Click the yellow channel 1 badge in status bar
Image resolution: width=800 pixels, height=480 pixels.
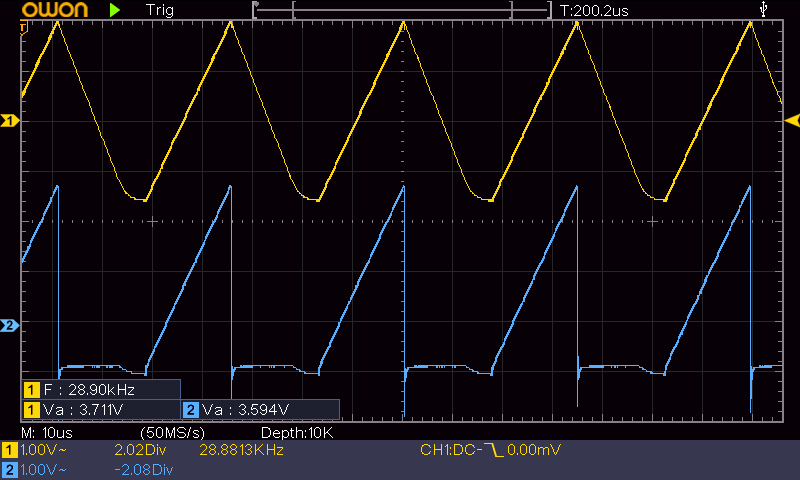pyautogui.click(x=9, y=450)
